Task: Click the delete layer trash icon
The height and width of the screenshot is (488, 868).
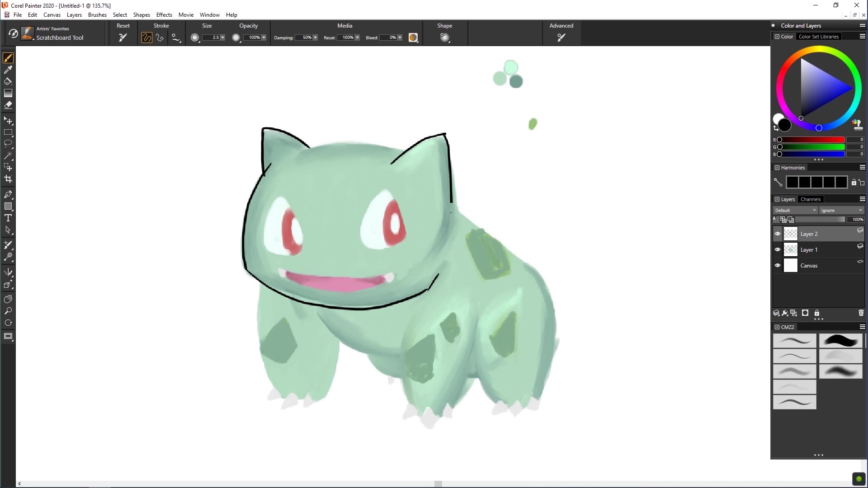Action: tap(861, 313)
